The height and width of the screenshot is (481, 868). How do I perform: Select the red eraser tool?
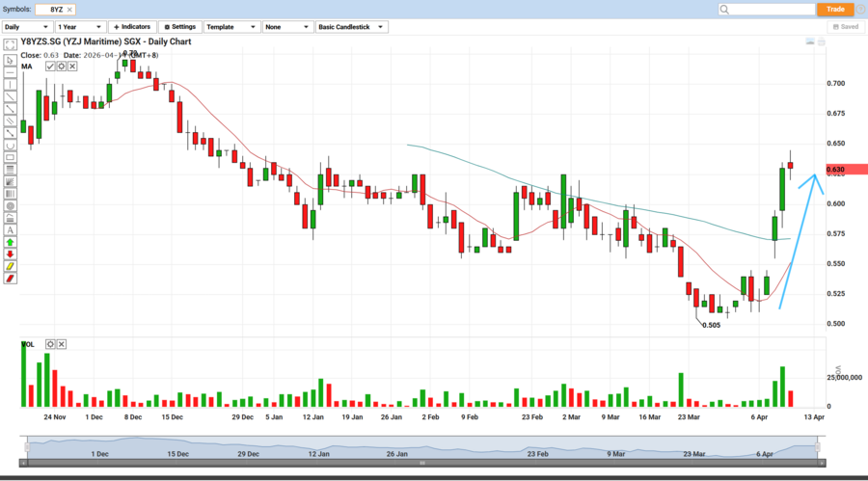[10, 279]
